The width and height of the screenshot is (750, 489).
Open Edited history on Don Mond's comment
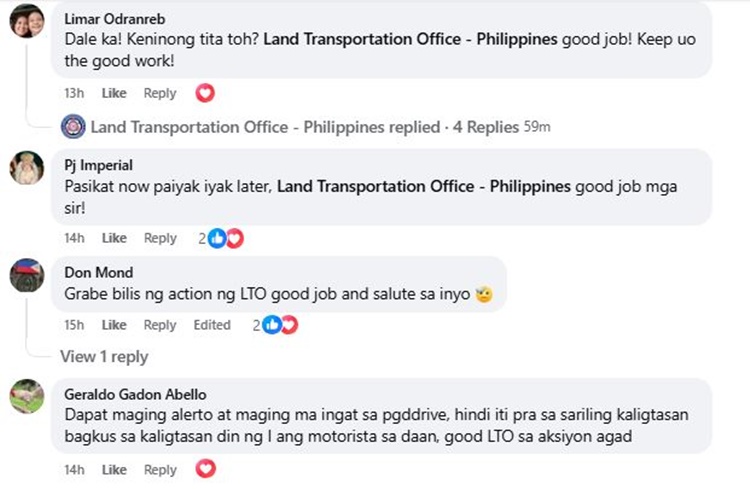(212, 325)
